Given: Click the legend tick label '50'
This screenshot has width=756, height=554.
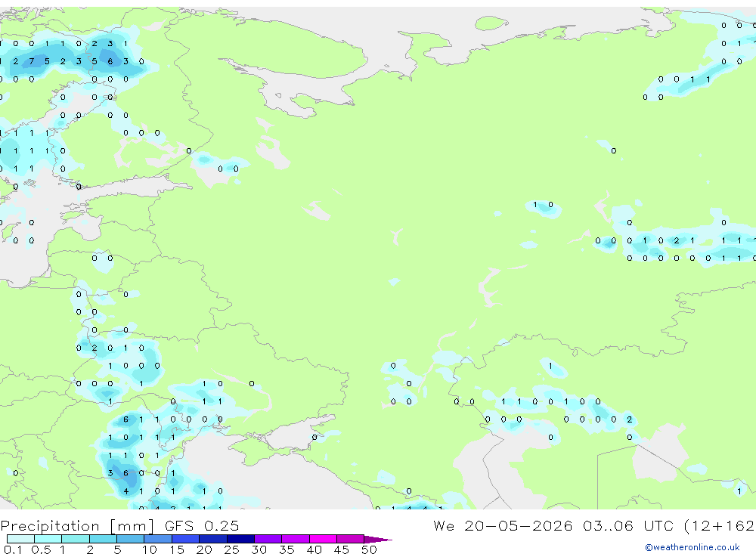Looking at the screenshot, I should [x=369, y=549].
